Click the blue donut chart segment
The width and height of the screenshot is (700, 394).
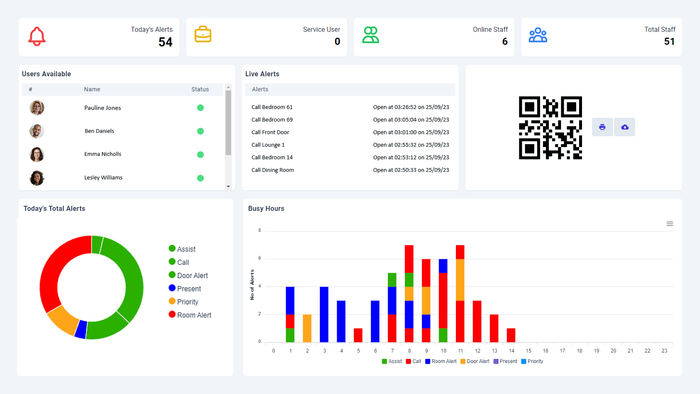[x=81, y=330]
